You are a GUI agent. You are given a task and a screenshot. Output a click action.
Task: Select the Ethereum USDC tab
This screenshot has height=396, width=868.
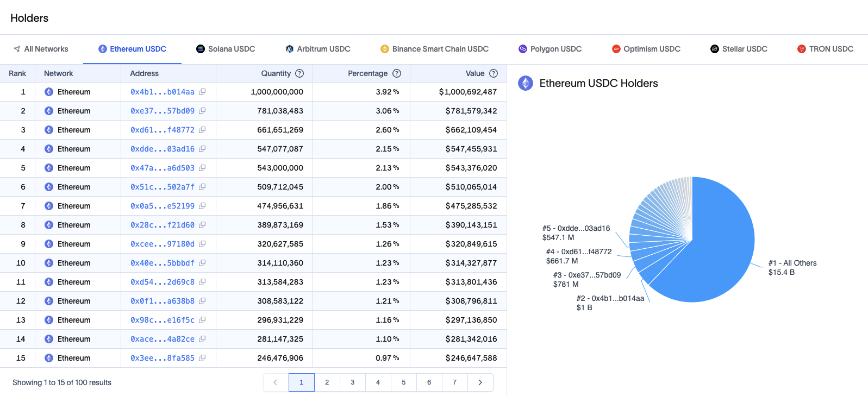132,49
